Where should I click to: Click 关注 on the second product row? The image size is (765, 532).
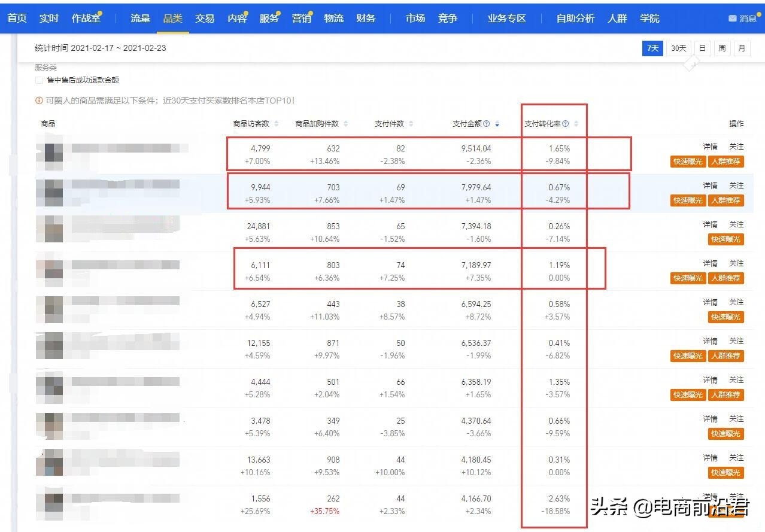point(736,185)
